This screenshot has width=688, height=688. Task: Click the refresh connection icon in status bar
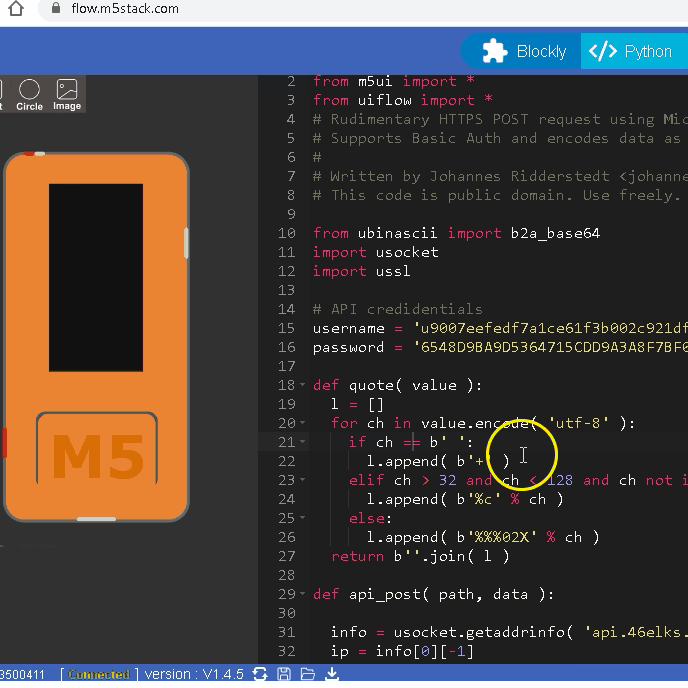pos(260,674)
